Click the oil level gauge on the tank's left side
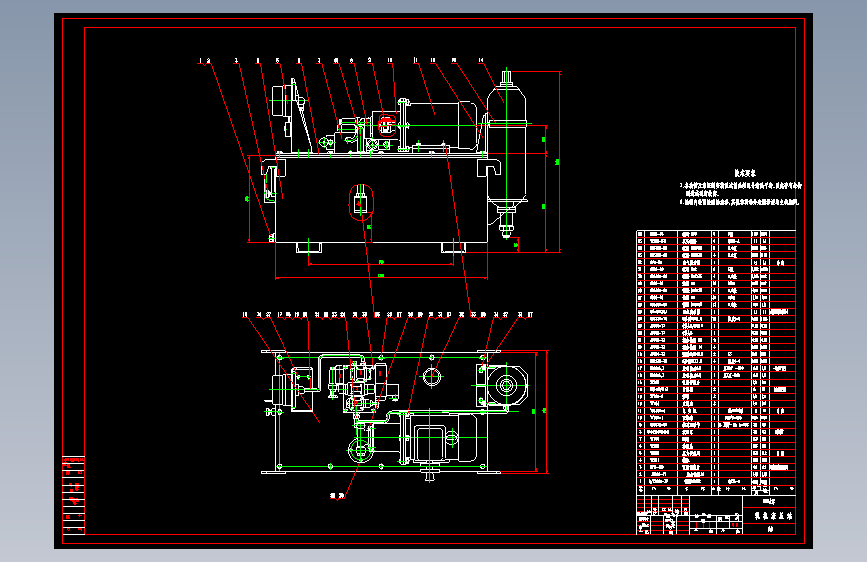Image resolution: width=867 pixels, height=562 pixels. (x=269, y=183)
